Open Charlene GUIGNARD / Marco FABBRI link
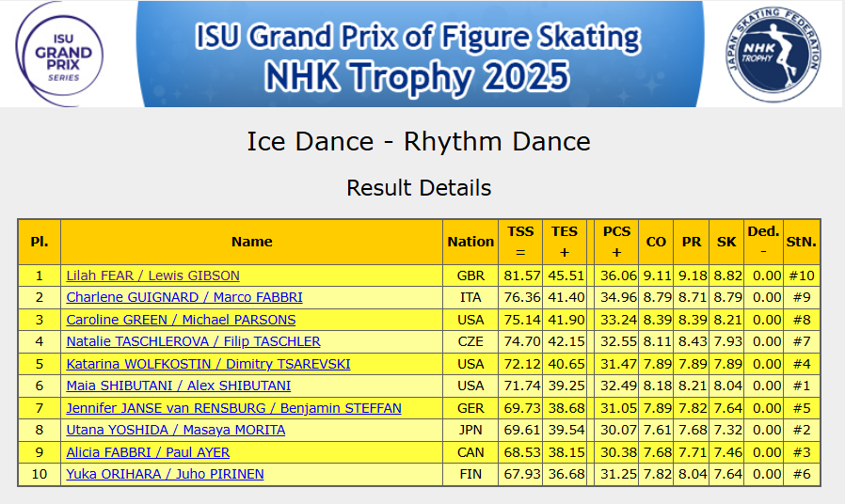Screen dimensions: 845x504 pyautogui.click(x=184, y=297)
